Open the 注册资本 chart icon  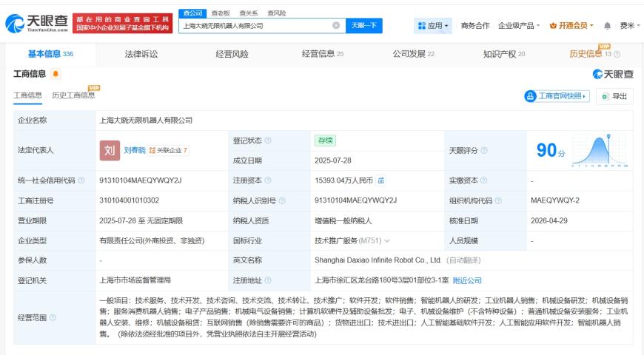(x=381, y=180)
